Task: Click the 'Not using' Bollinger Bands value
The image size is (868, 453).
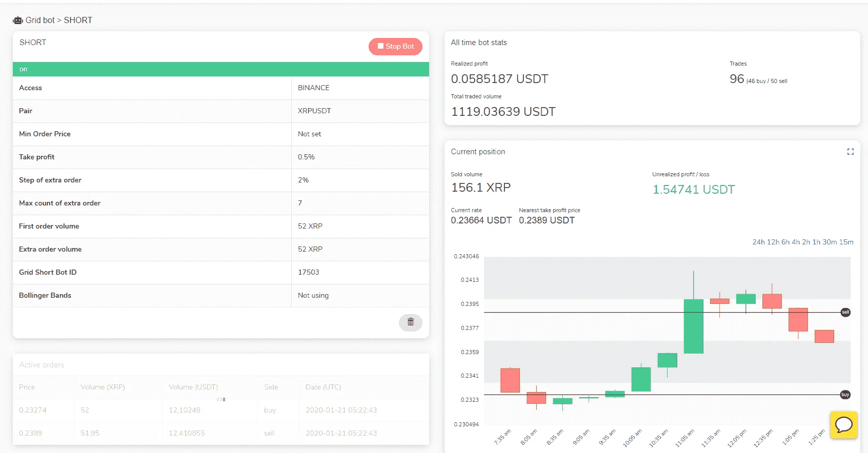Action: (313, 295)
